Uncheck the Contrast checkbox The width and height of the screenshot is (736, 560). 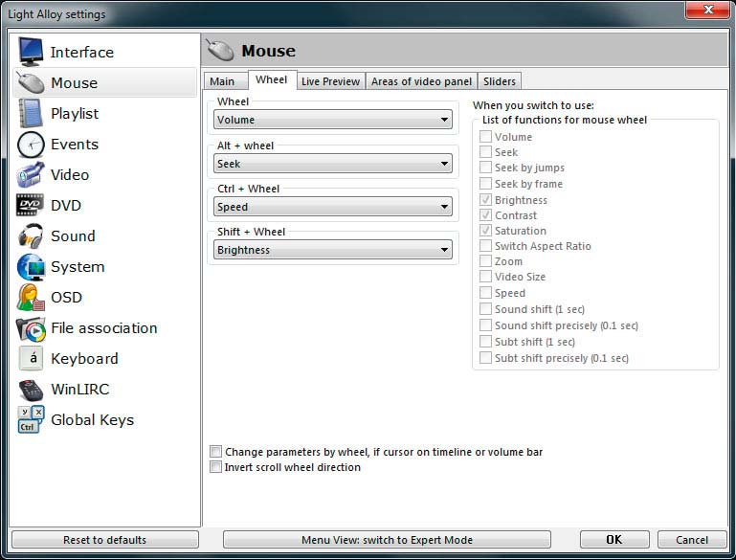pyautogui.click(x=485, y=215)
